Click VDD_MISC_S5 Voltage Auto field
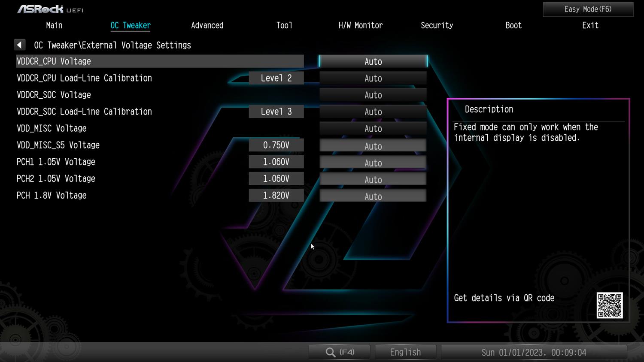This screenshot has height=362, width=644. (373, 146)
